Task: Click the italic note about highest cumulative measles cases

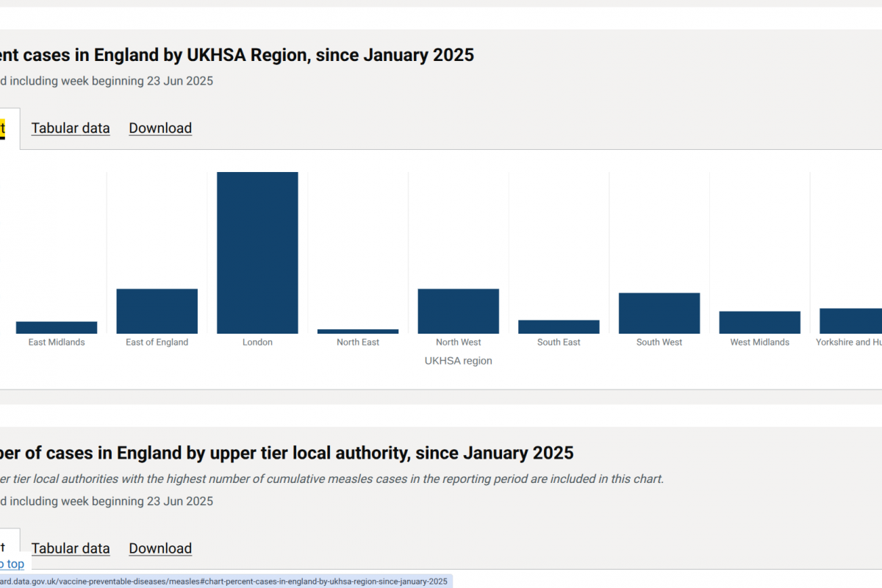Action: click(x=331, y=479)
